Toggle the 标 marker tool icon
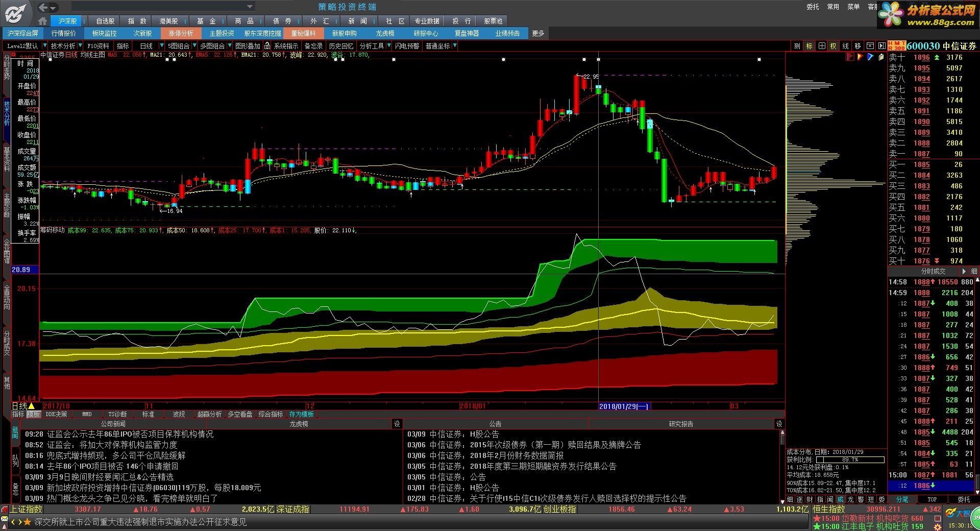980x531 pixels. point(809,46)
